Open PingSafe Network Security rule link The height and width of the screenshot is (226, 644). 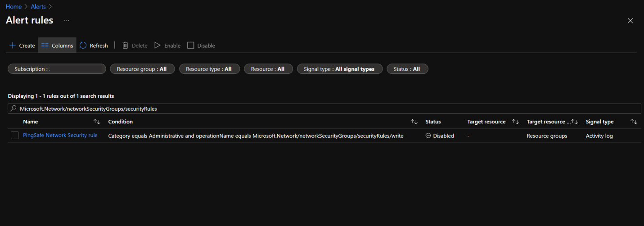pyautogui.click(x=60, y=136)
